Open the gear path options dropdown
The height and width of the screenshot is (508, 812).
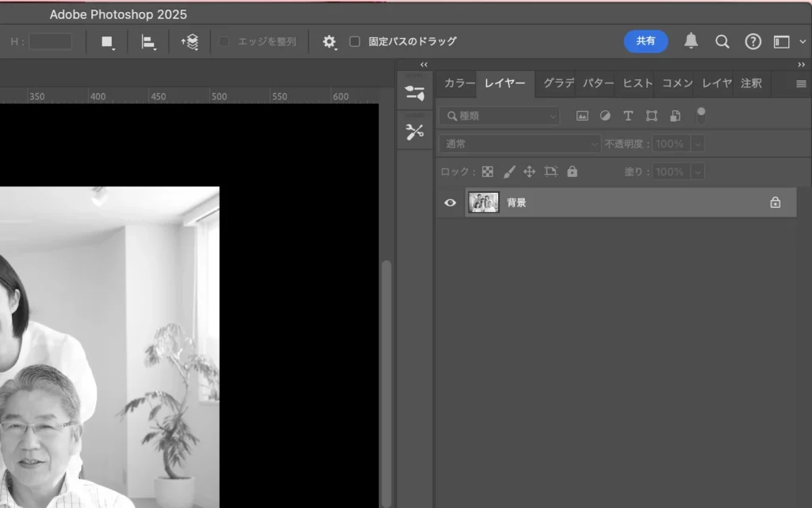(329, 41)
